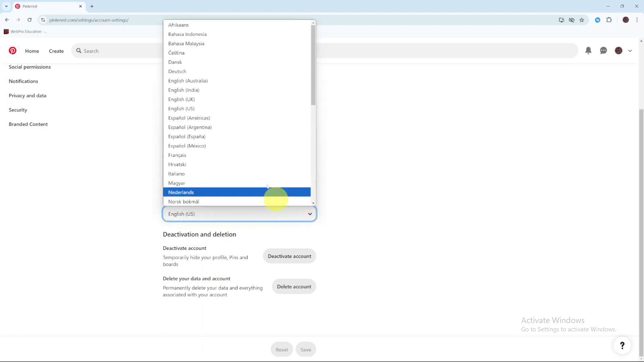644x362 pixels.
Task: Open the Chrome three-dot menu
Action: pyautogui.click(x=637, y=20)
